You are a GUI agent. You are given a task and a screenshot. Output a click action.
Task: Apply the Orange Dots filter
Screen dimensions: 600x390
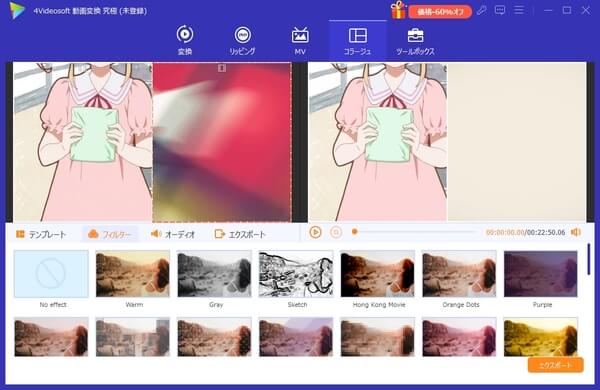[459, 274]
